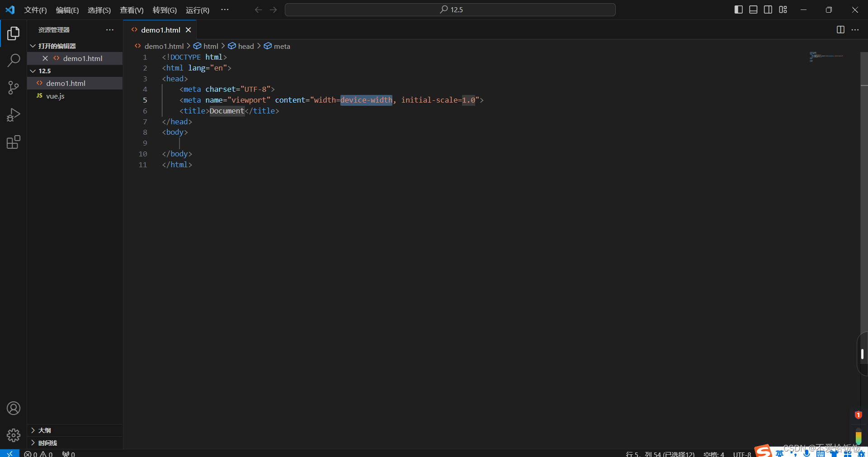Click the 12.5 command center search box

click(450, 9)
